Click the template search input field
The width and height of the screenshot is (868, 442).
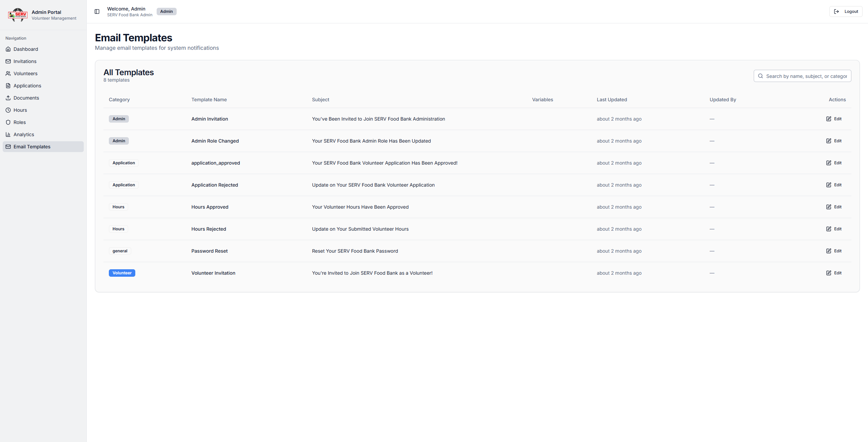pos(806,76)
